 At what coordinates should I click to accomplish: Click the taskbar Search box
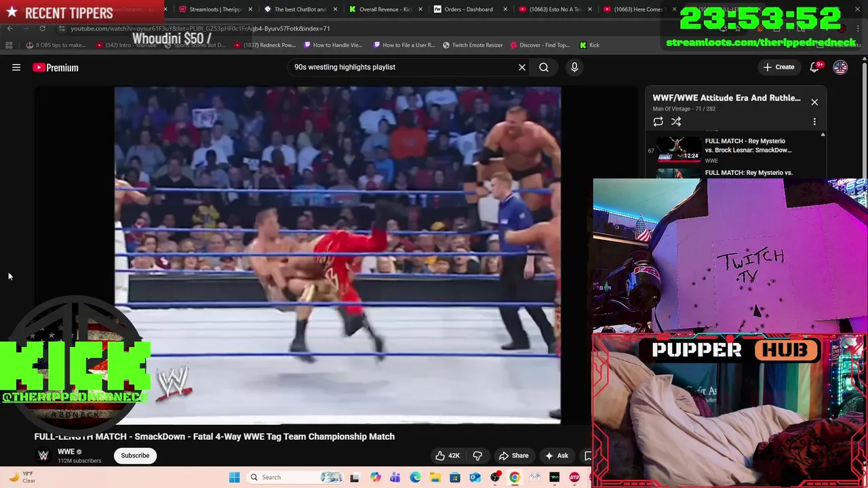pyautogui.click(x=294, y=477)
